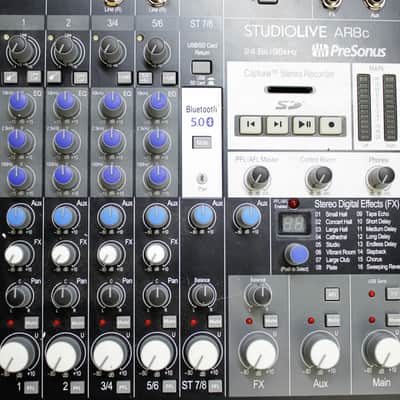Mute channel 3/4
Image resolution: width=400 pixels, height=400 pixels.
pos(123,322)
